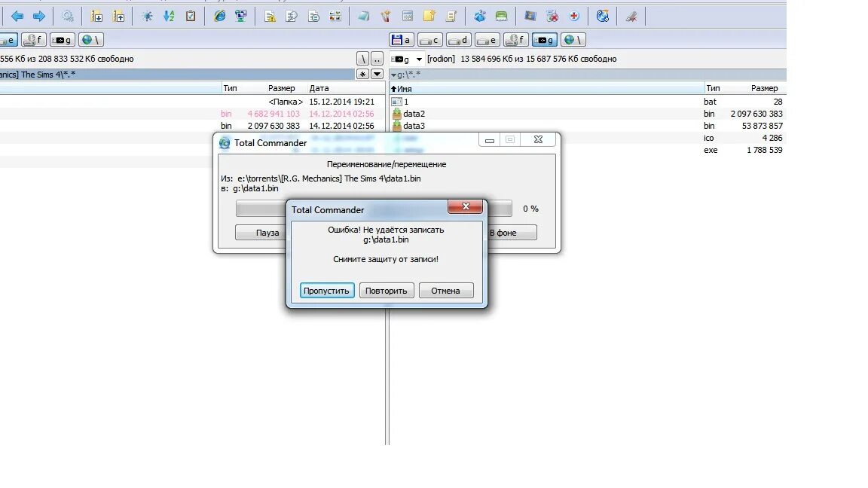Viewport: 868px width, 488px height.
Task: Click the CD disc toolbar icon
Action: point(603,16)
